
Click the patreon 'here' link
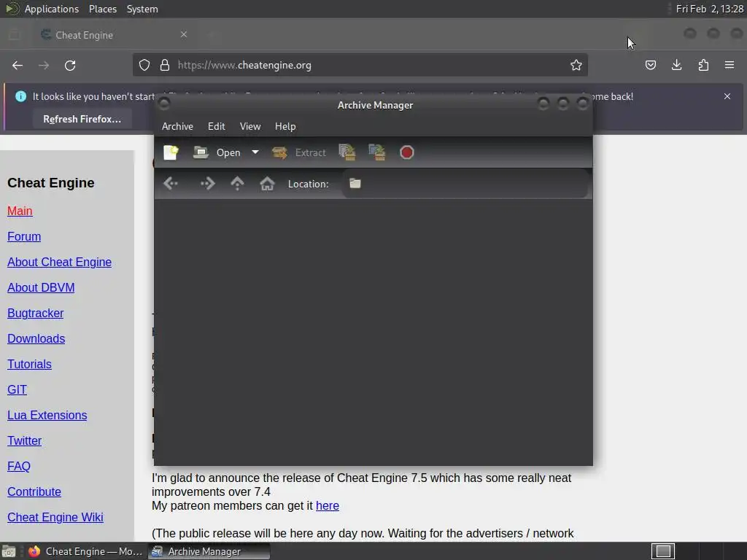pos(328,506)
